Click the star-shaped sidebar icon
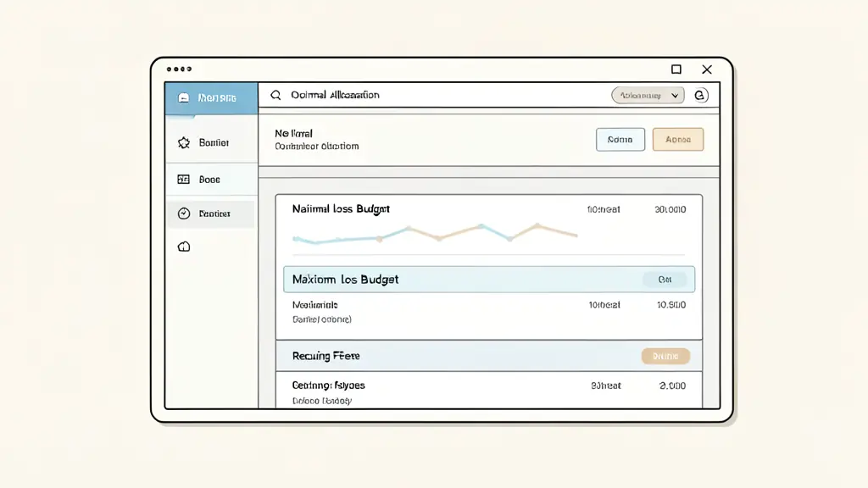868x488 pixels. click(184, 142)
